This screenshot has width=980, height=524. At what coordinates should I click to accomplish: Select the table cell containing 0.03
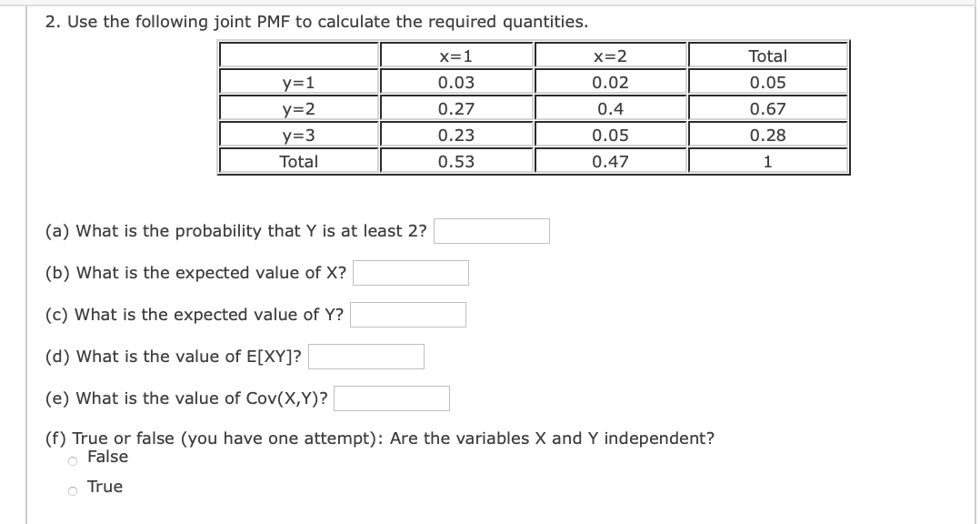coord(457,81)
